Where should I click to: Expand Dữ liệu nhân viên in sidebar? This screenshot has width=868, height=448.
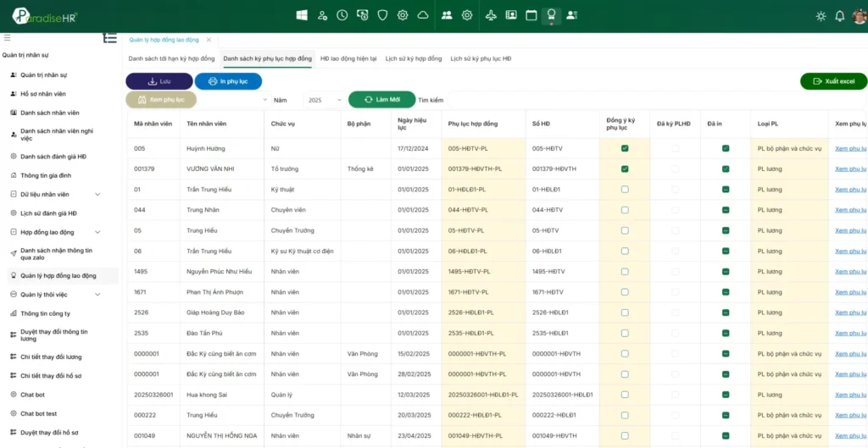(97, 194)
